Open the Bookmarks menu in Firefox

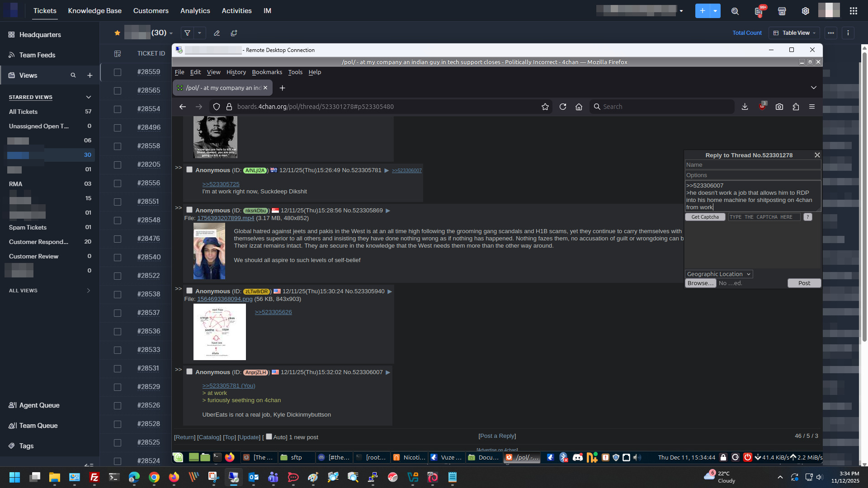point(267,72)
